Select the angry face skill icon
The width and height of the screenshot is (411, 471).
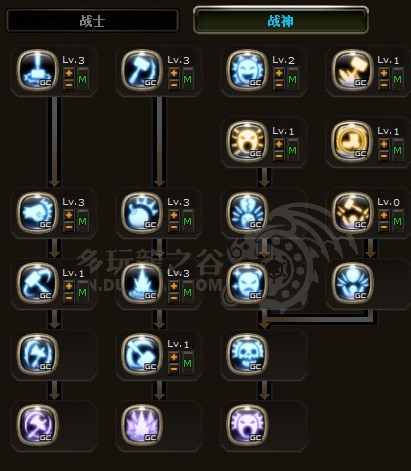coord(247,283)
